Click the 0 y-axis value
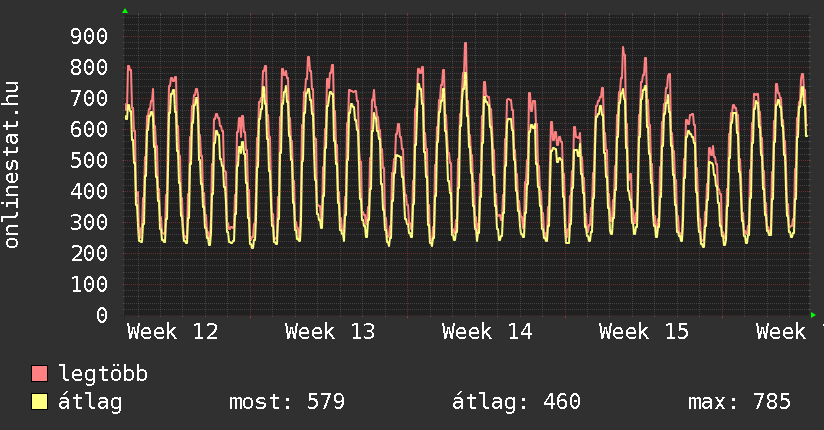 (x=102, y=316)
